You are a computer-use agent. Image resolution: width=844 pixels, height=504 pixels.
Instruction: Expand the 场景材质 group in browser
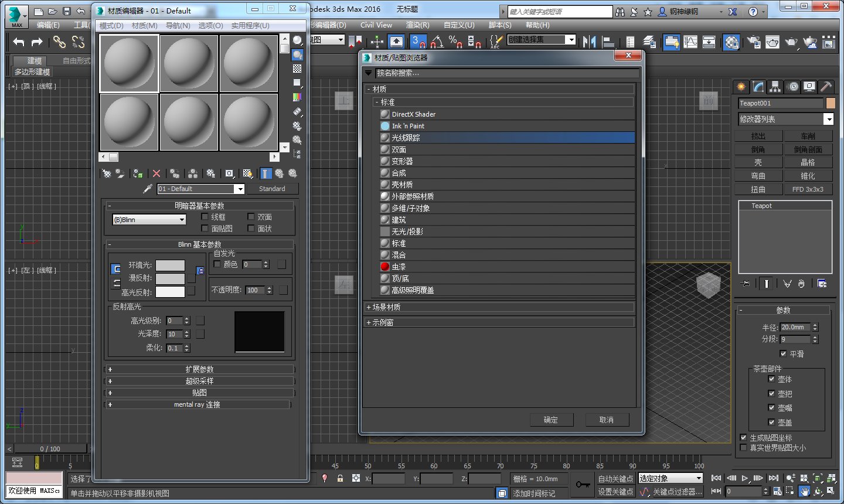[499, 307]
